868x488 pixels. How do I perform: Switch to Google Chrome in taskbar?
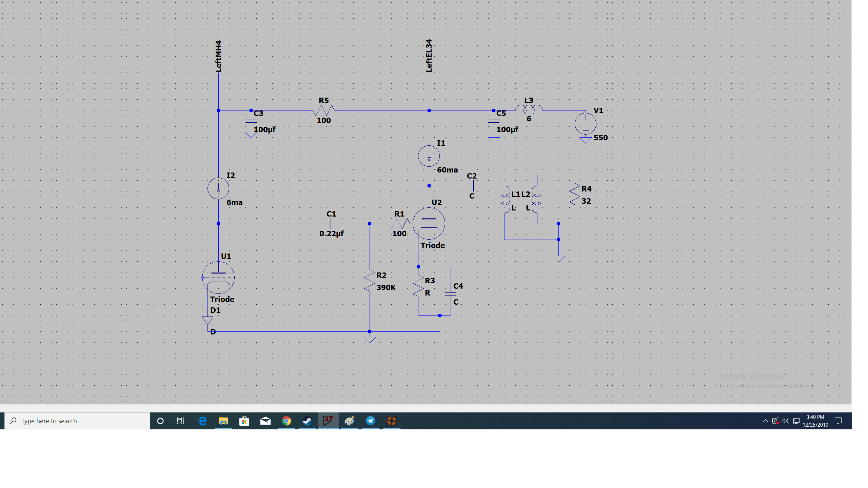287,421
